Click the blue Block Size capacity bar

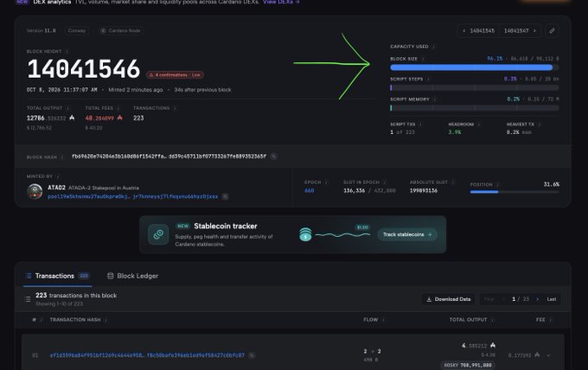[475, 67]
